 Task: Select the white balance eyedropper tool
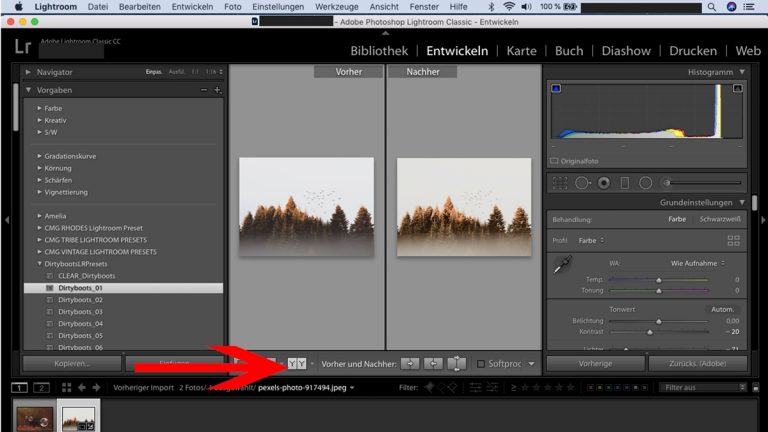pyautogui.click(x=564, y=266)
